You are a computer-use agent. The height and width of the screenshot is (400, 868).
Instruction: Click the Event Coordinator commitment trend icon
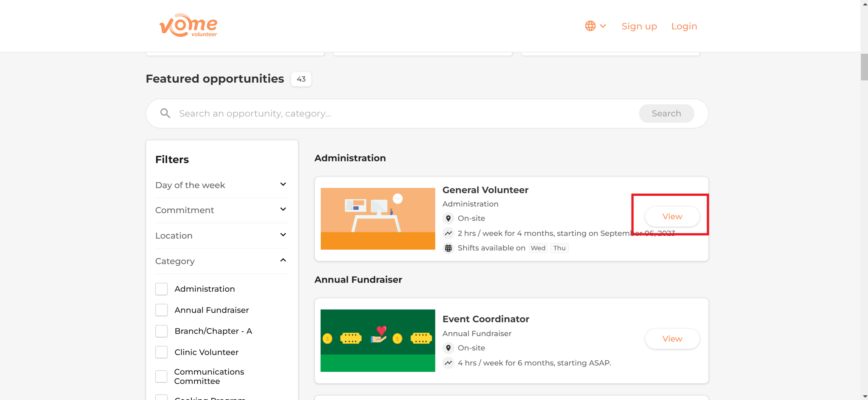448,363
